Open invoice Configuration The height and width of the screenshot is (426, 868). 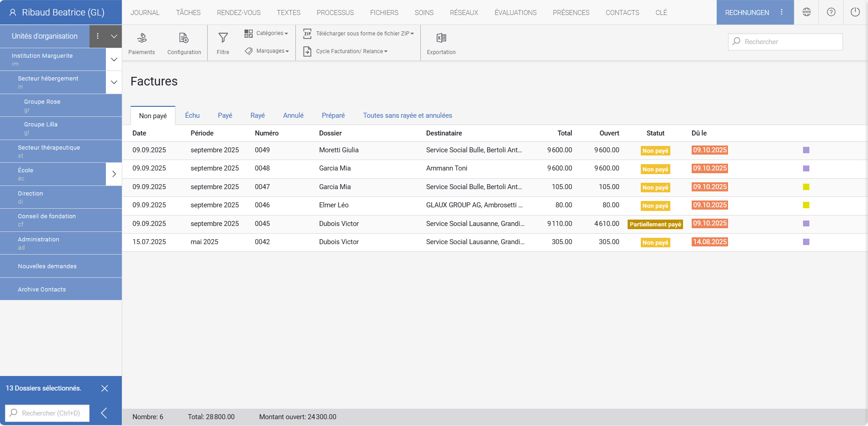[184, 43]
